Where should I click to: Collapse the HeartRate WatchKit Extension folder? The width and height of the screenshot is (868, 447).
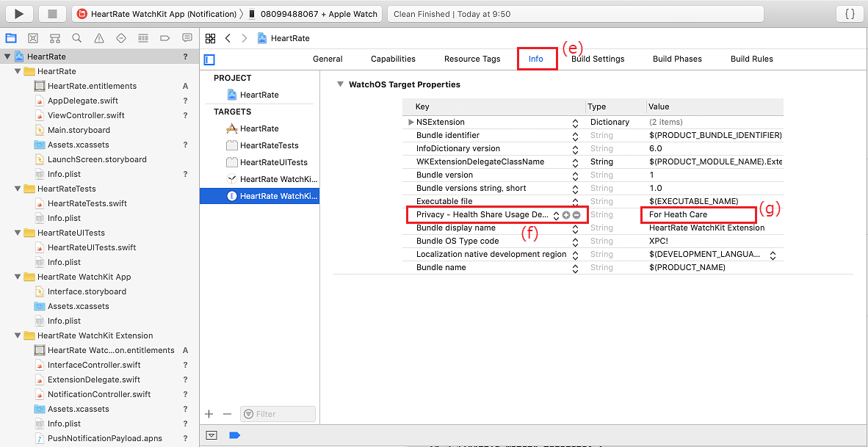18,335
